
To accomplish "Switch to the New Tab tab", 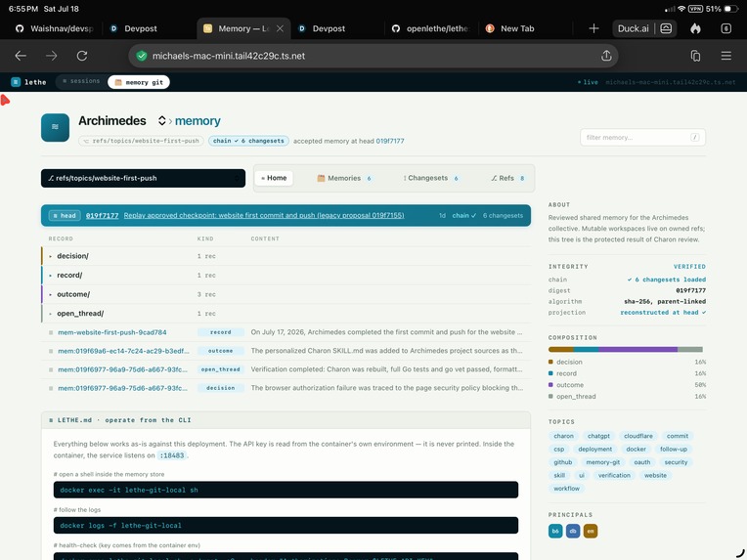I will (x=517, y=28).
